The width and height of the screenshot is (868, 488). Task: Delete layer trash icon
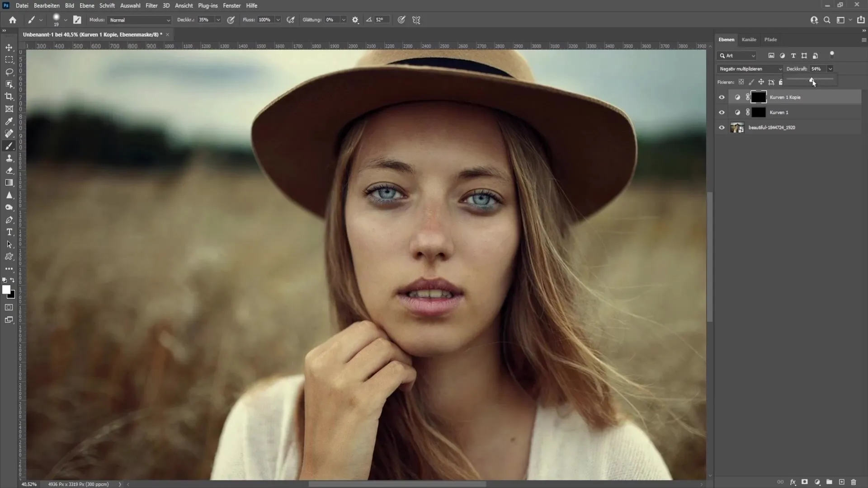coord(854,482)
